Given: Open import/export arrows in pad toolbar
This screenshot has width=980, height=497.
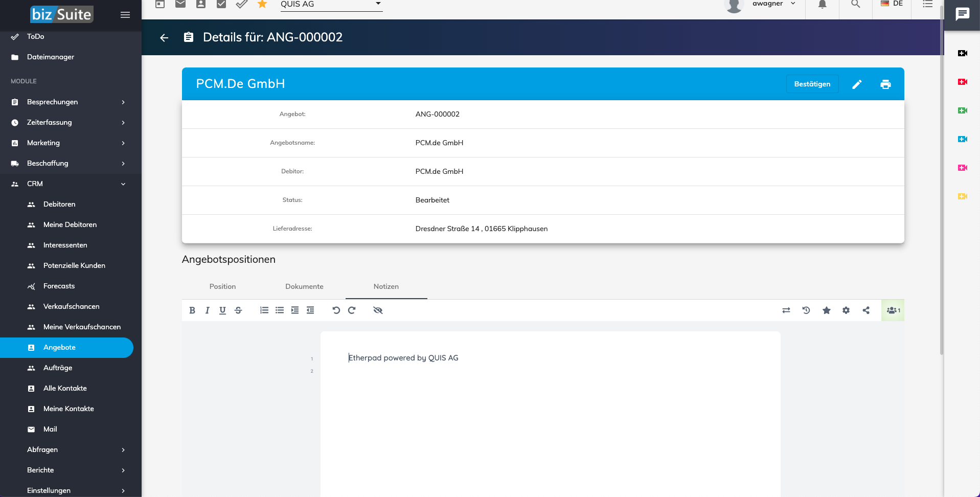Looking at the screenshot, I should point(786,310).
